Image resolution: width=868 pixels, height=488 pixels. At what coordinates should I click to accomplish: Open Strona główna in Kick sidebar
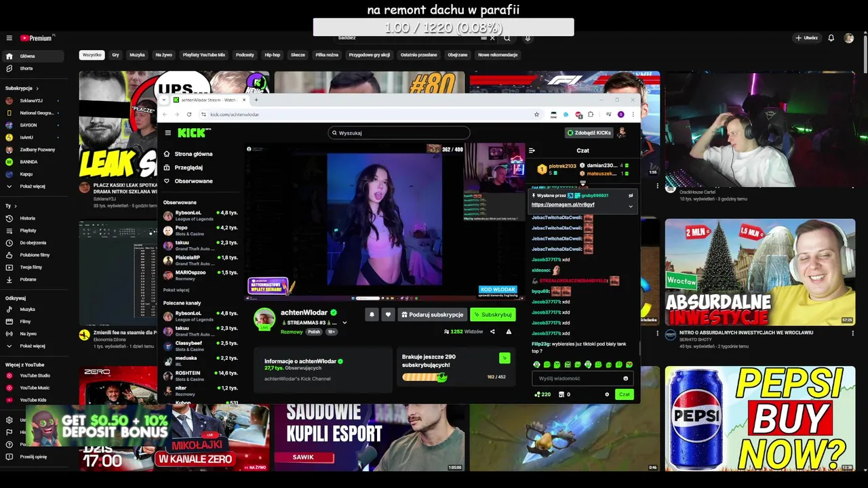[x=188, y=154]
